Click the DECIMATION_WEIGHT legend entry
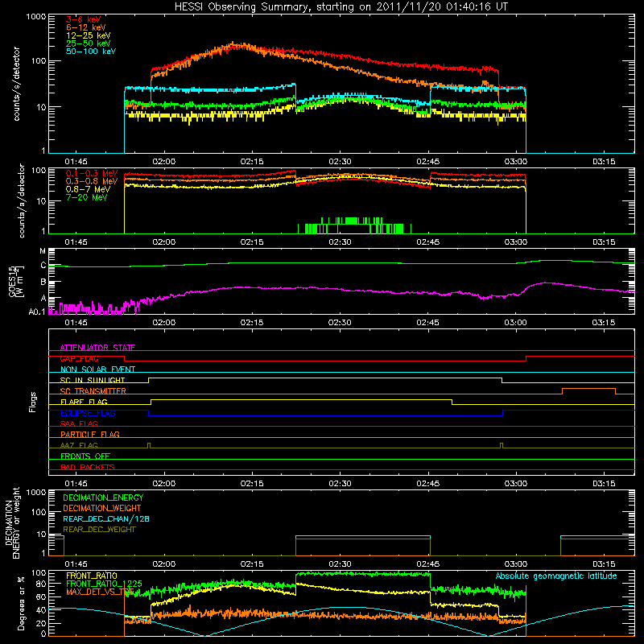The image size is (644, 644). coord(102,508)
